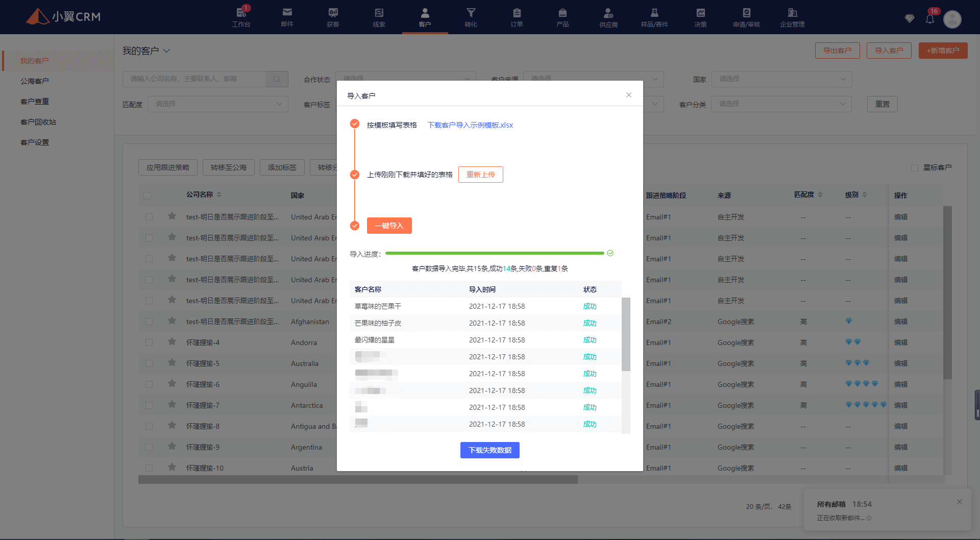Open the 样品/寄件 samples icon
Viewport: 980px width, 540px height.
654,17
